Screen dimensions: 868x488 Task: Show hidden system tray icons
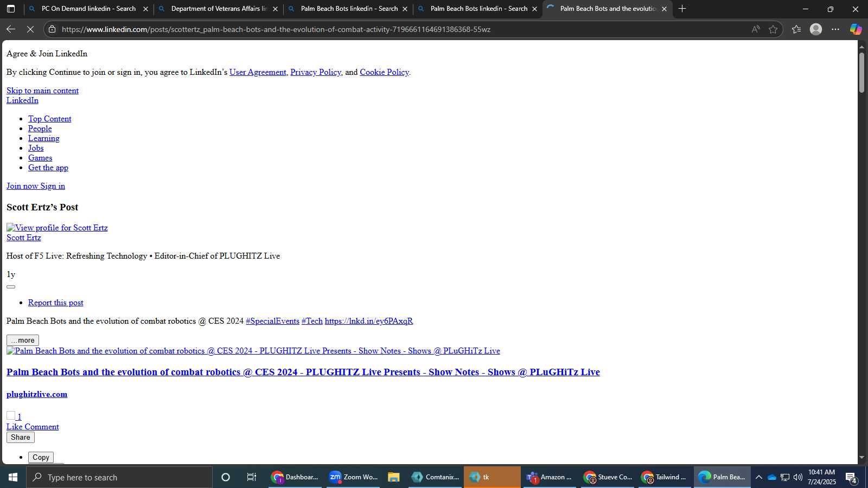click(759, 477)
